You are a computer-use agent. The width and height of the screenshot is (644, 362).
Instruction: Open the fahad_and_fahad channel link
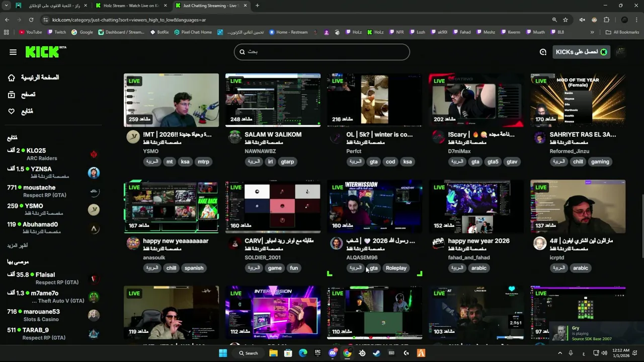pyautogui.click(x=469, y=257)
